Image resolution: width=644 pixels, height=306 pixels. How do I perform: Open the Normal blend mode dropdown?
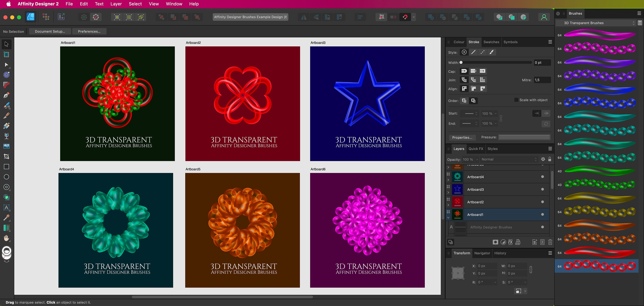pos(509,159)
